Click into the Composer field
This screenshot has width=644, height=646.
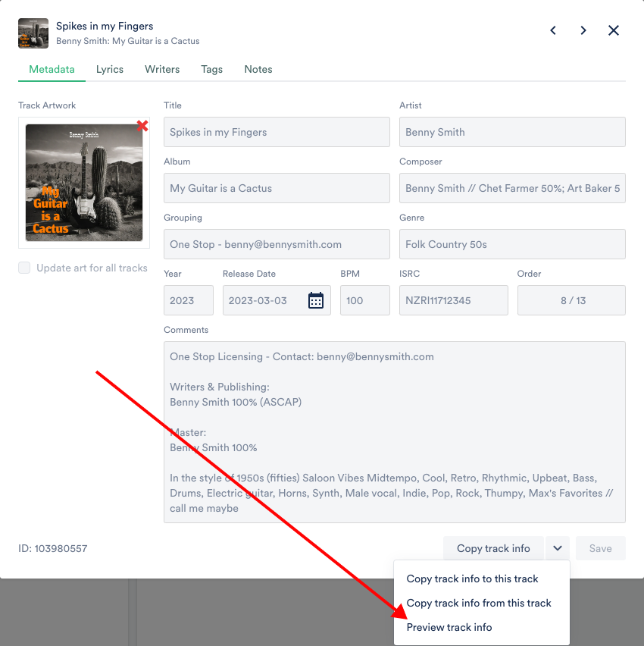click(x=512, y=188)
